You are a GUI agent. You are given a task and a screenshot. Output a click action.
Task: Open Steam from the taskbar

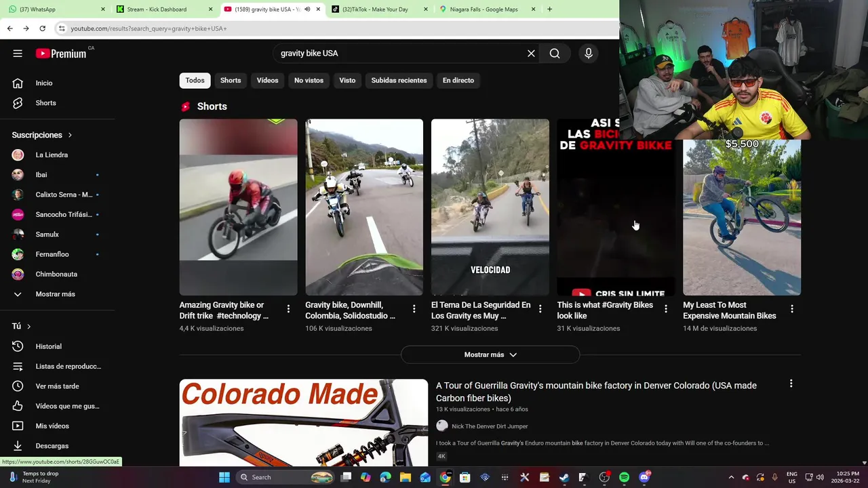coord(564,477)
